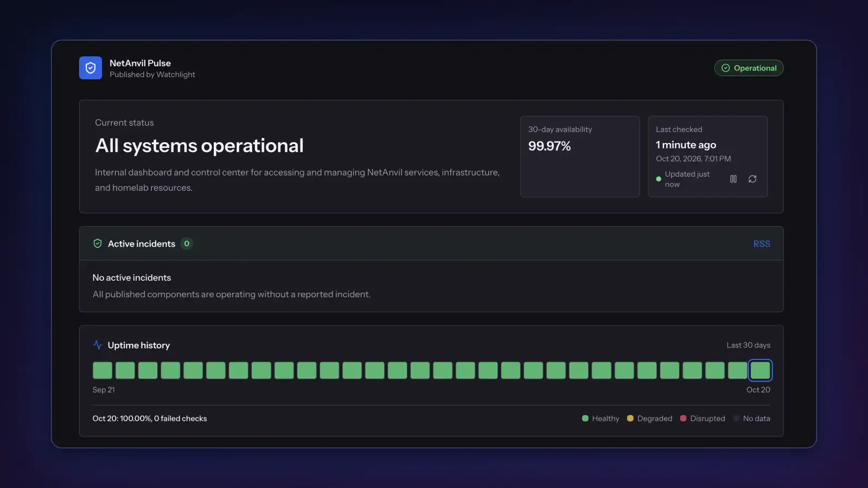Click the 'Last checked' label
The image size is (868, 488).
click(679, 129)
